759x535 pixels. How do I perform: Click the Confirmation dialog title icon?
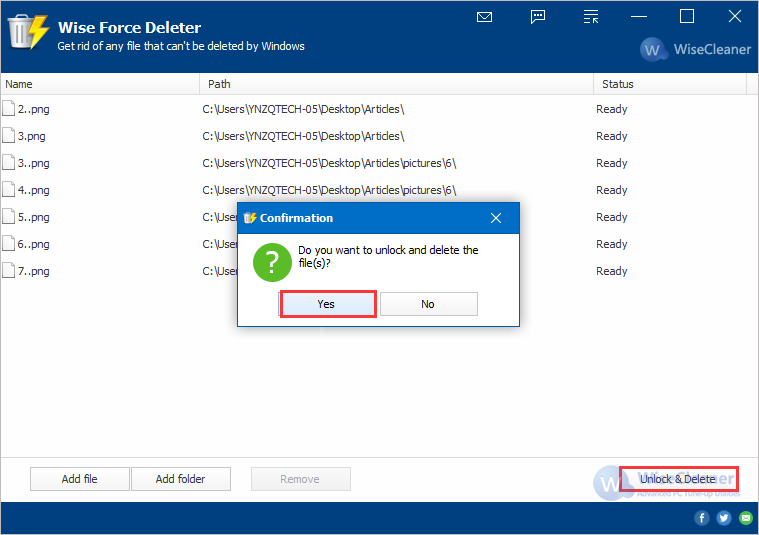250,218
